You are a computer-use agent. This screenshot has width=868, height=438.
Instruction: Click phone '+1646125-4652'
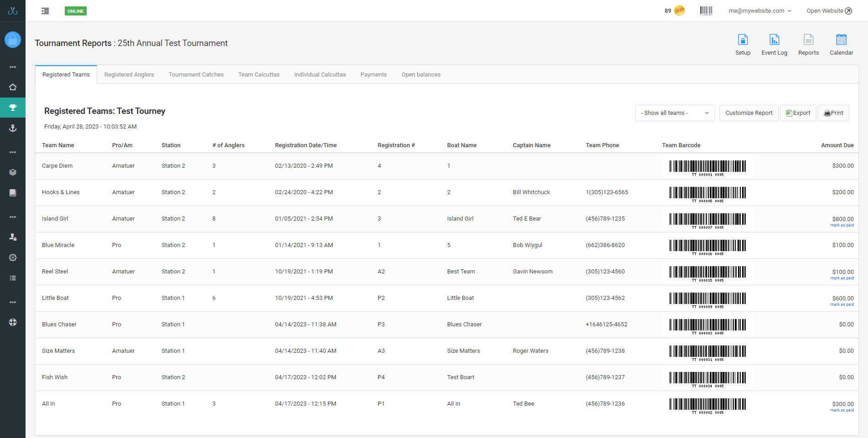tap(607, 325)
